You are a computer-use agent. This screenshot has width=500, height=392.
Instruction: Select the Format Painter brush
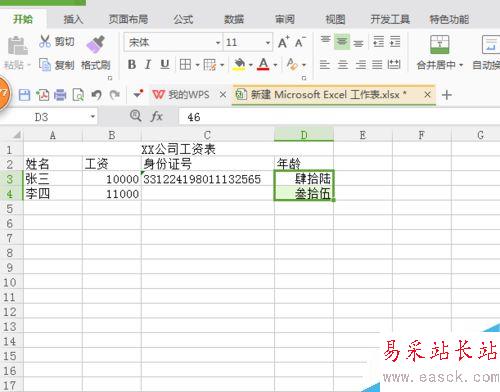pos(95,44)
